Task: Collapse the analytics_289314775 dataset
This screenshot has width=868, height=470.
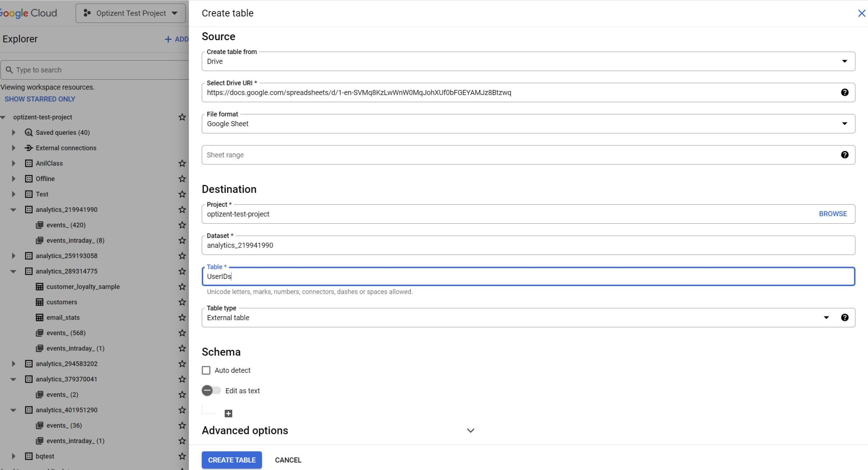Action: [12, 271]
